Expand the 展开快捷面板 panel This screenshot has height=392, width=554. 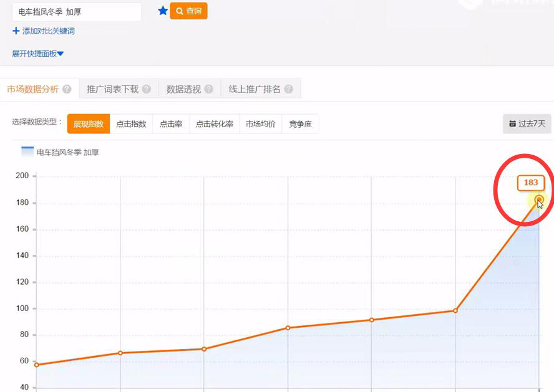tap(37, 54)
